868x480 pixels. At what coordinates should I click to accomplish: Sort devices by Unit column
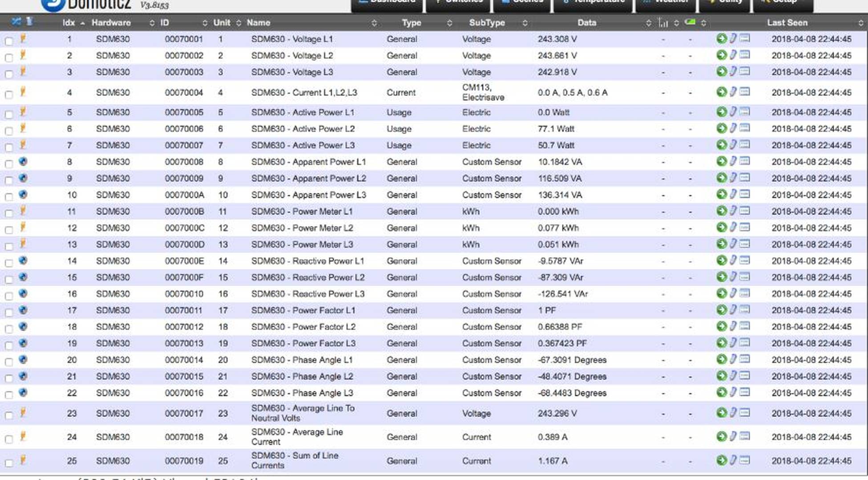222,23
